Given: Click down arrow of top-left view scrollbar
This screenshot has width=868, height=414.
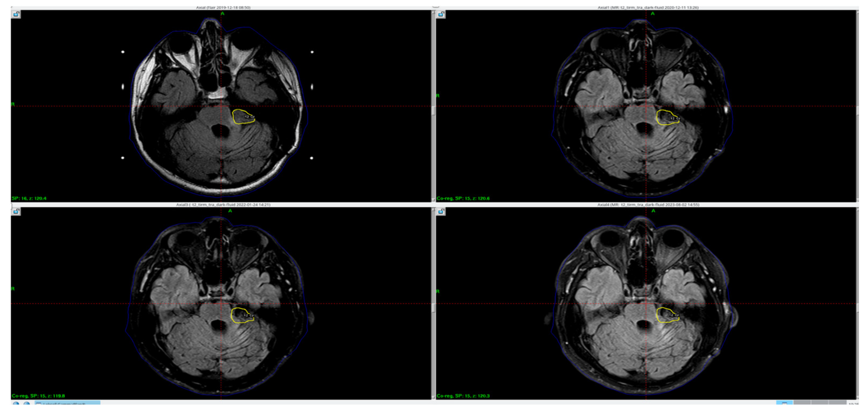Looking at the screenshot, I should point(433,200).
